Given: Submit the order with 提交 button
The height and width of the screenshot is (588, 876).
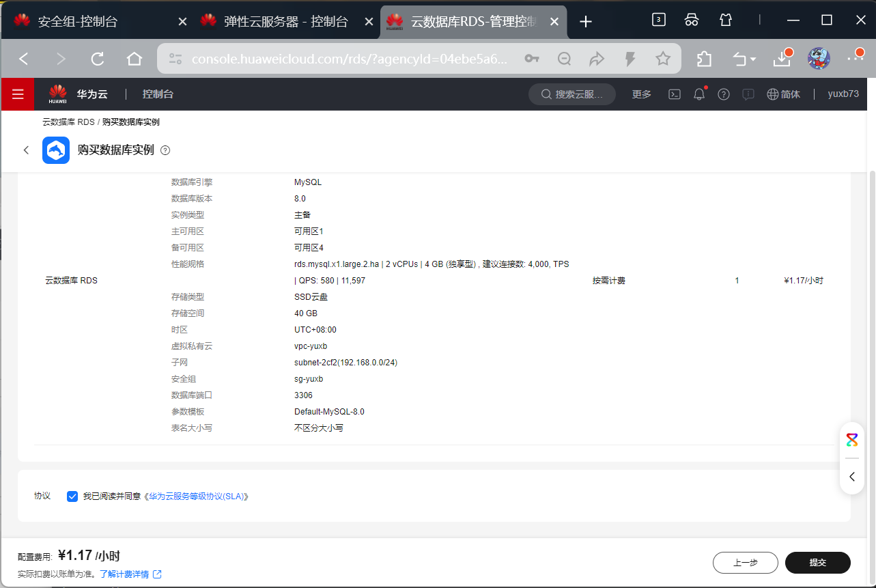Looking at the screenshot, I should [818, 563].
